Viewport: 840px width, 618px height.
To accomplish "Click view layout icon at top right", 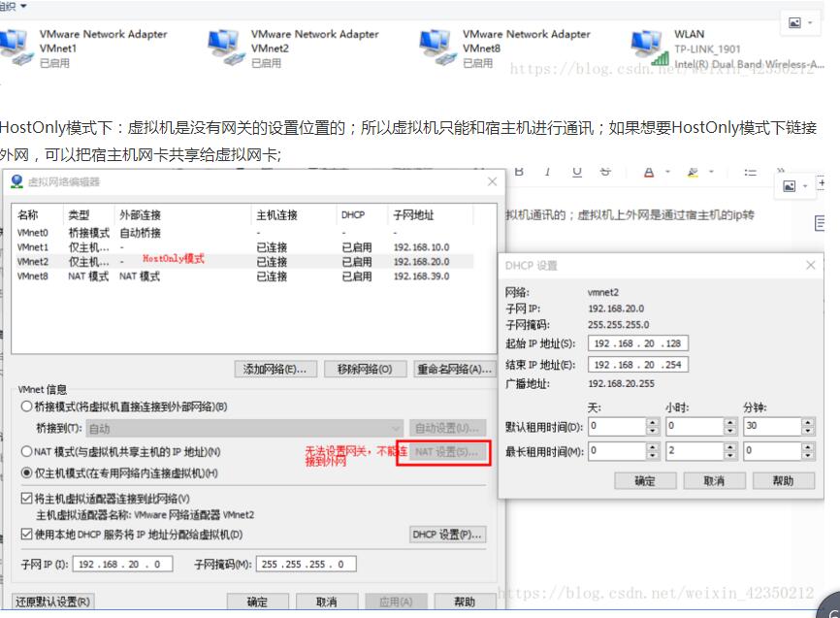I will coord(795,22).
